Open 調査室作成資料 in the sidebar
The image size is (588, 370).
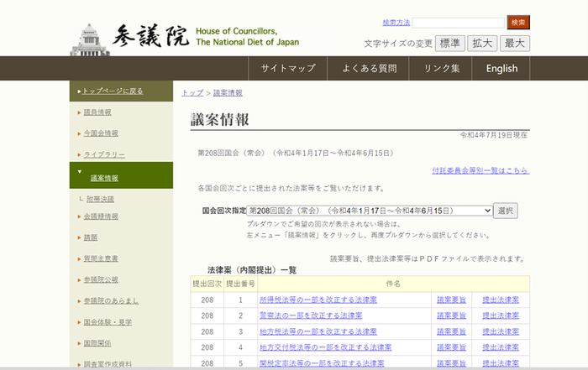(x=108, y=364)
